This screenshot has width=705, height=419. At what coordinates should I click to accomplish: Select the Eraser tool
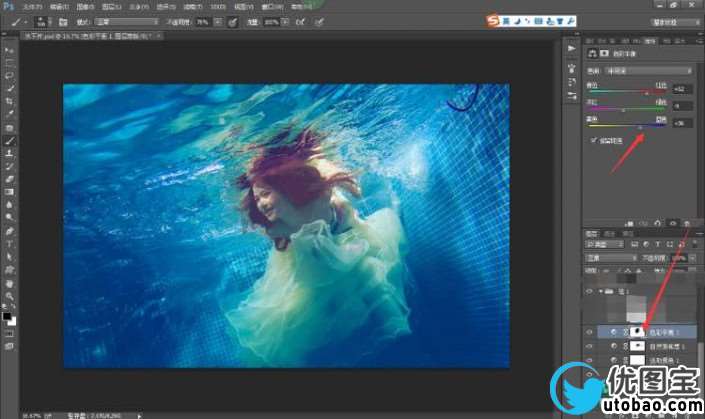[x=9, y=179]
